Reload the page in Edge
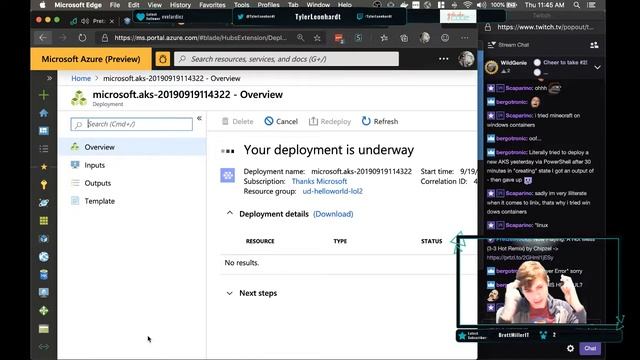The image size is (640, 360). pyautogui.click(x=82, y=38)
